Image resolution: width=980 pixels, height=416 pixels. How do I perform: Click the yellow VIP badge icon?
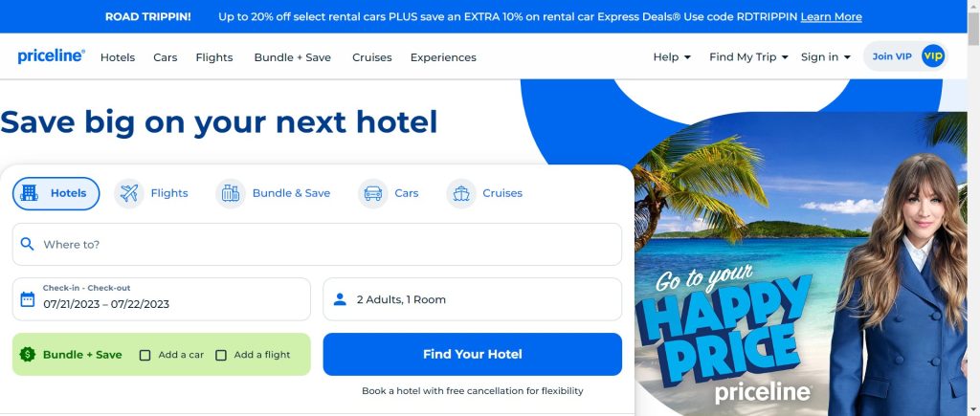pos(933,56)
